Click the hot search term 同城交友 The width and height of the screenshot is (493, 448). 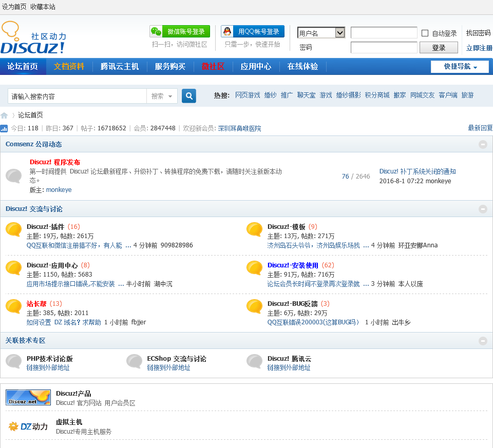(x=423, y=95)
